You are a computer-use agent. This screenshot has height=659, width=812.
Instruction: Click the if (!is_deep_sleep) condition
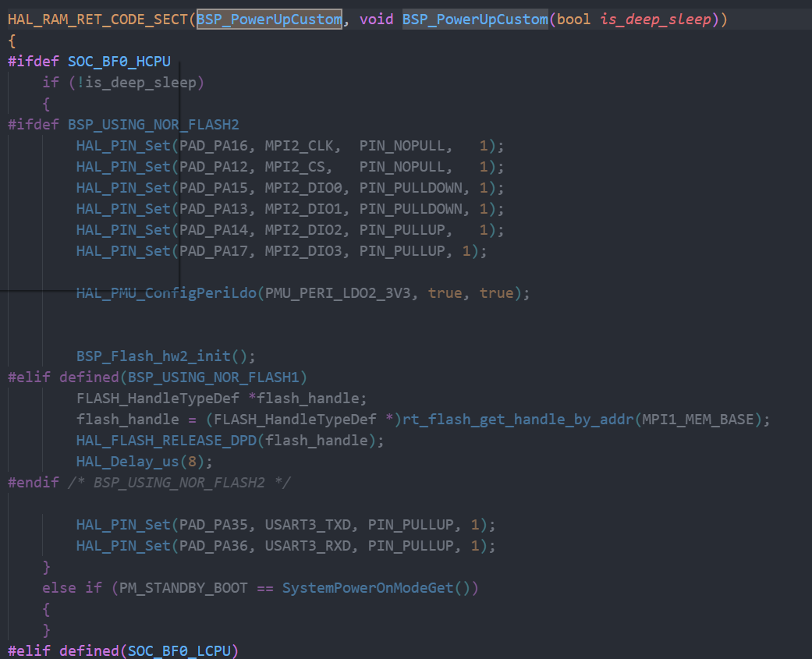(123, 83)
